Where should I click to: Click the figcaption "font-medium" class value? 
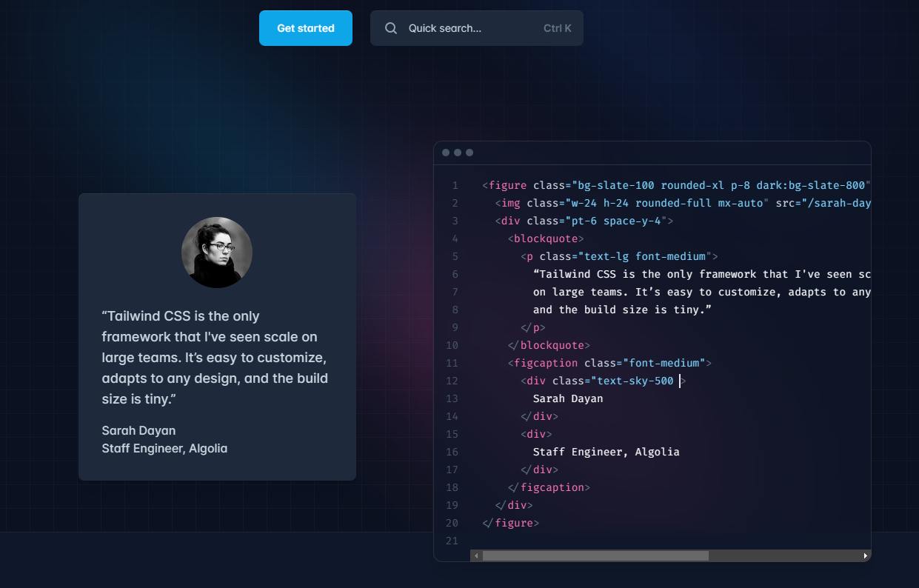pos(663,363)
